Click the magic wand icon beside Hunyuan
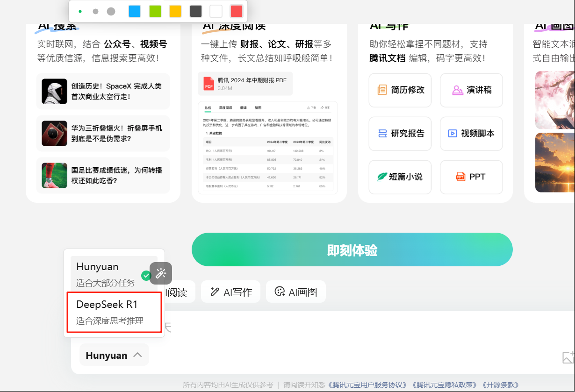The width and height of the screenshot is (575, 392). click(161, 273)
